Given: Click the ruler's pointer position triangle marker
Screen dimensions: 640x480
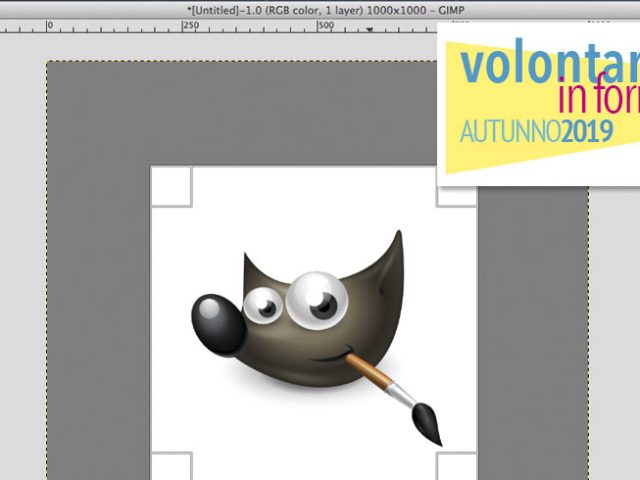Looking at the screenshot, I should point(369,29).
